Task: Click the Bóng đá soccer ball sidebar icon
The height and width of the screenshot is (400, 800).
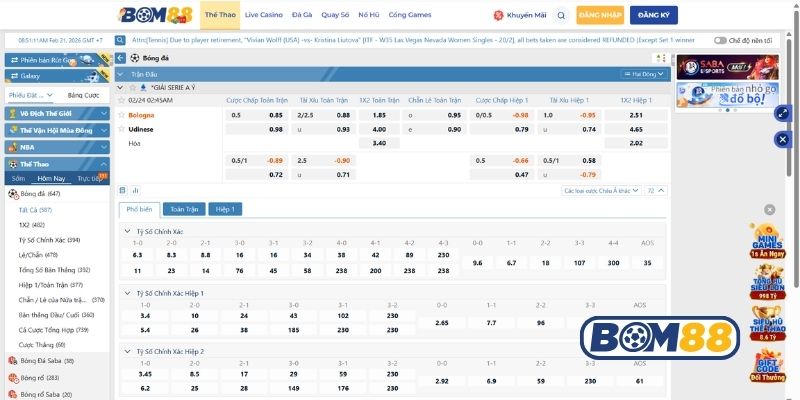Action: [13, 194]
